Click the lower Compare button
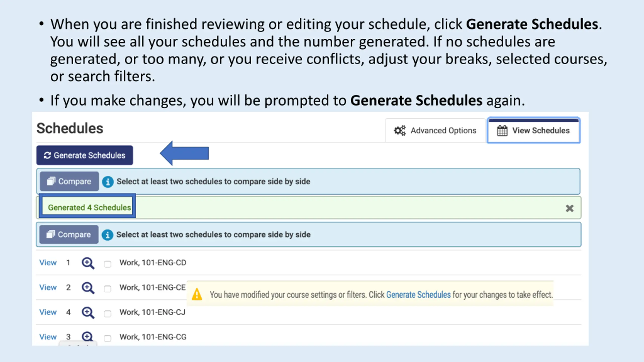 [x=69, y=235]
